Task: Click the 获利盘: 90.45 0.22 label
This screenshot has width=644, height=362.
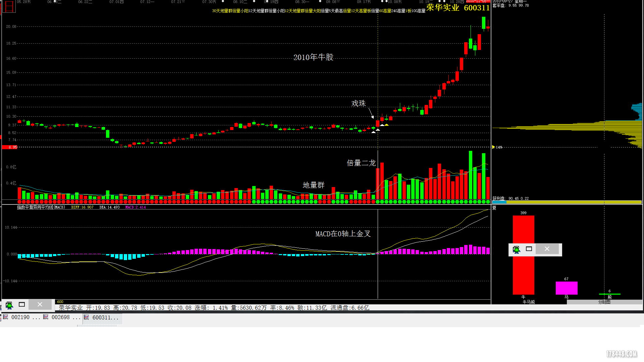Action: 511,198
